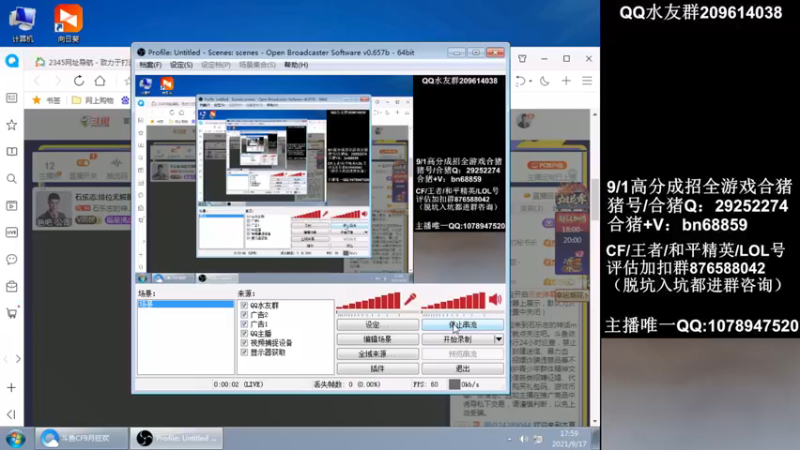Adjust the microphone volume meter in OBS
This screenshot has height=450, width=800.
369,301
